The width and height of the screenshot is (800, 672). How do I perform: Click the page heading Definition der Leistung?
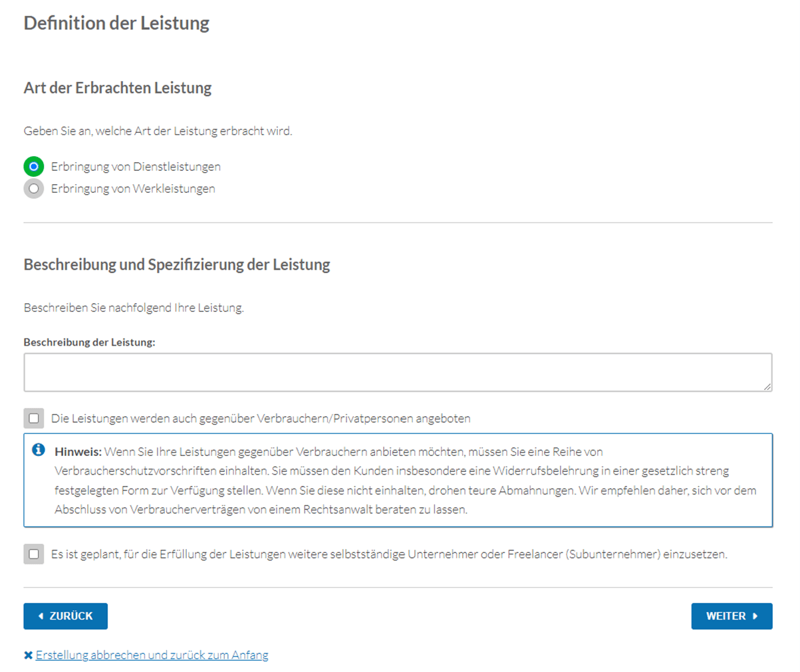coord(116,23)
